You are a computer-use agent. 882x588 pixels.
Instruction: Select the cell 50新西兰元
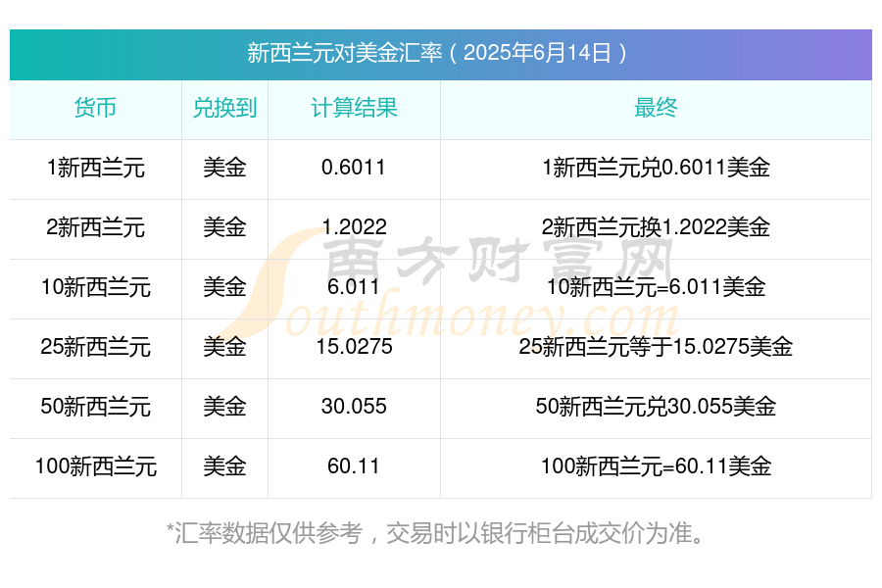coord(96,407)
